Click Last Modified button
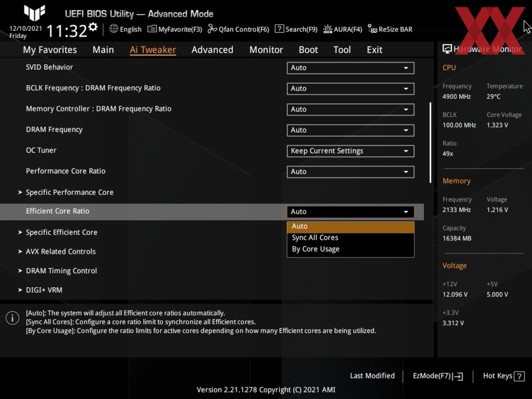Image resolution: width=532 pixels, height=399 pixels. 372,376
